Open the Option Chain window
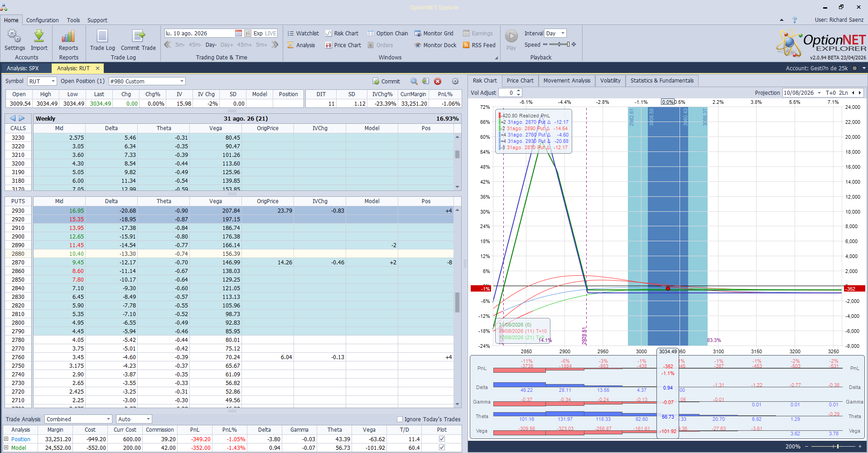 387,33
